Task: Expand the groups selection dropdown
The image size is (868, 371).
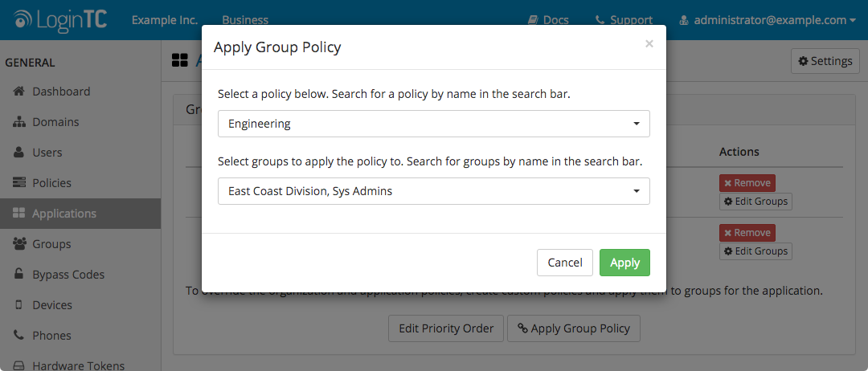Action: [433, 191]
